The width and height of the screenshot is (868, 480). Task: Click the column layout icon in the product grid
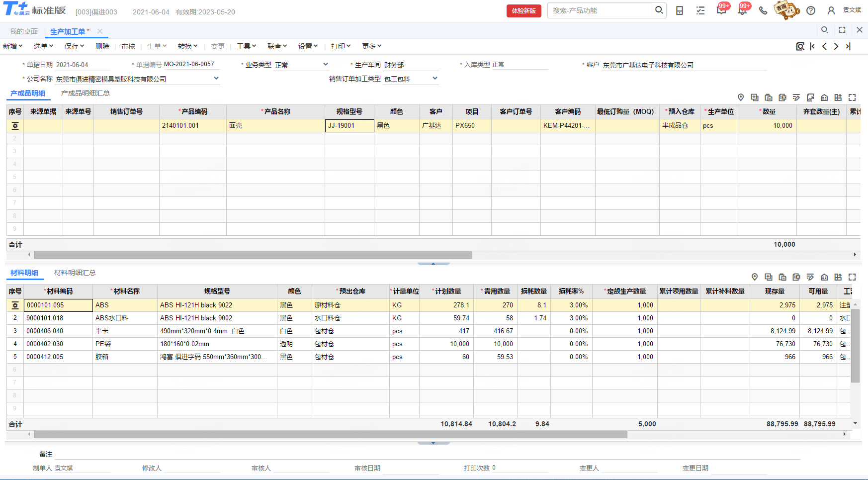pos(838,97)
